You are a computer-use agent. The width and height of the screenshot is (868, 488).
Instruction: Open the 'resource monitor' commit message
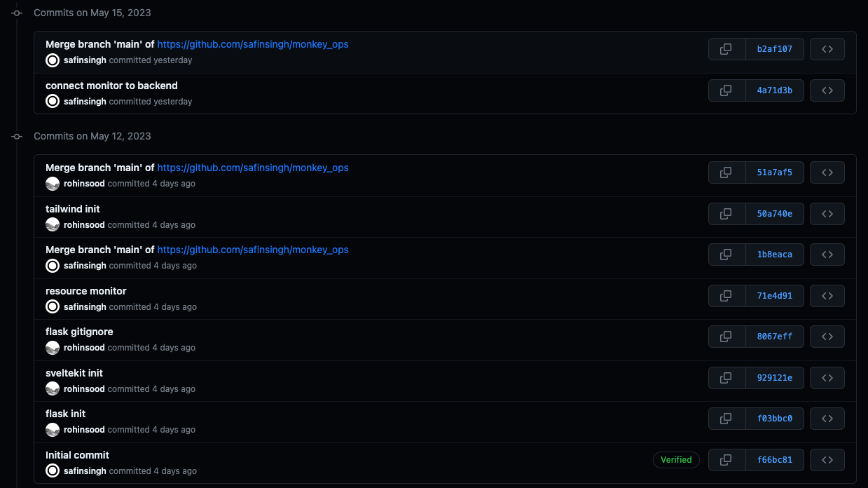(85, 290)
